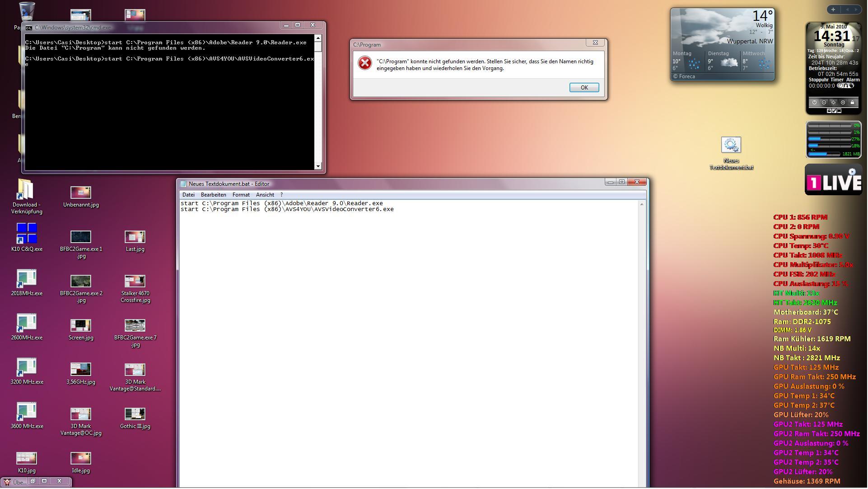Click OK in the C:\Program error dialog
The image size is (868, 489).
point(583,88)
